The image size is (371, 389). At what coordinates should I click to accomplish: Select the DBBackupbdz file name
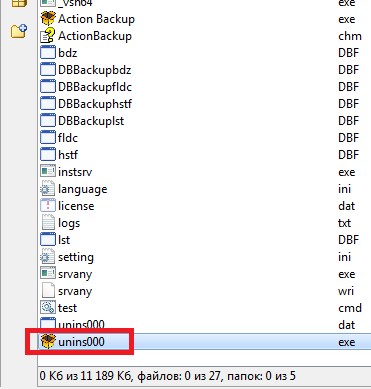[x=94, y=70]
